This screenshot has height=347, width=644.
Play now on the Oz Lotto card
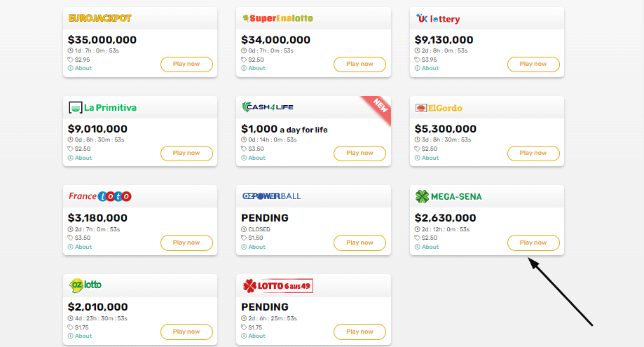pyautogui.click(x=186, y=332)
